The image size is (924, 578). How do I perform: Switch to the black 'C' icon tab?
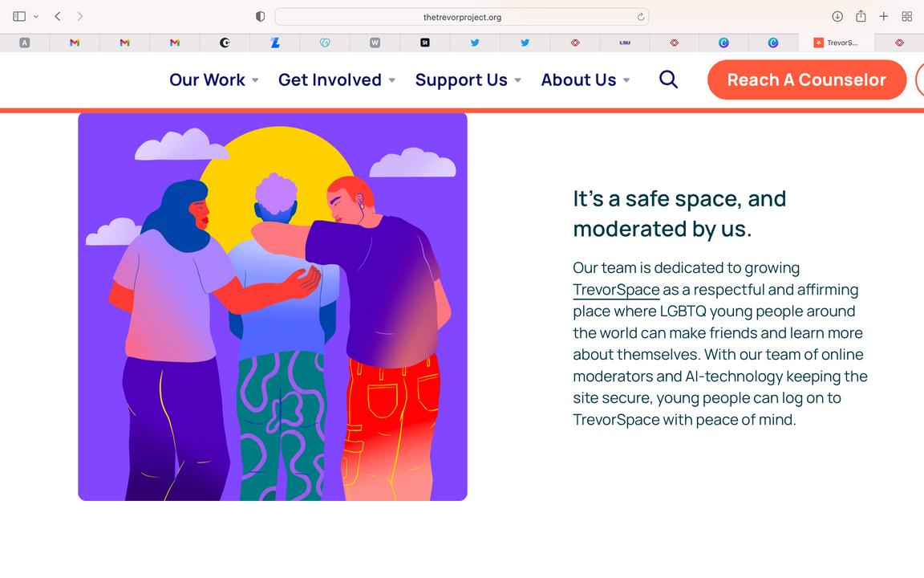click(x=225, y=43)
